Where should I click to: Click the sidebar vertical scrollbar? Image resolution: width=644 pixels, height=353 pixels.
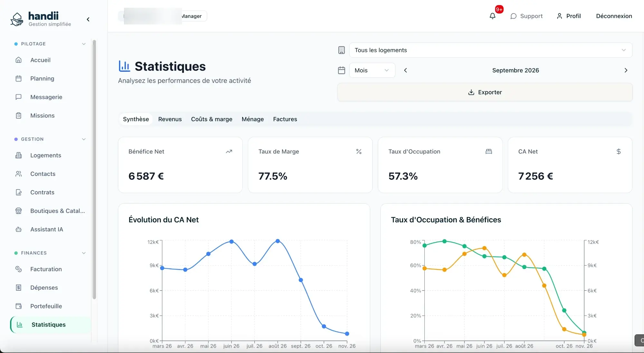pyautogui.click(x=94, y=170)
